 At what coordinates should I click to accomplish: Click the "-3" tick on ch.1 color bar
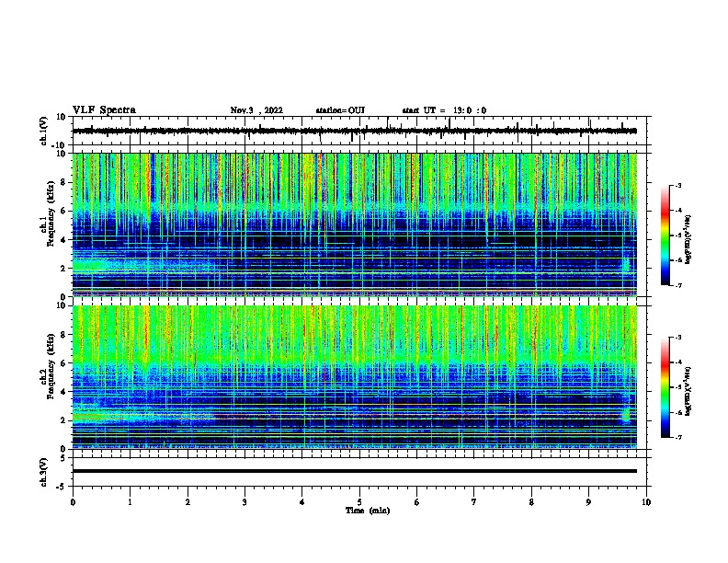[x=678, y=186]
